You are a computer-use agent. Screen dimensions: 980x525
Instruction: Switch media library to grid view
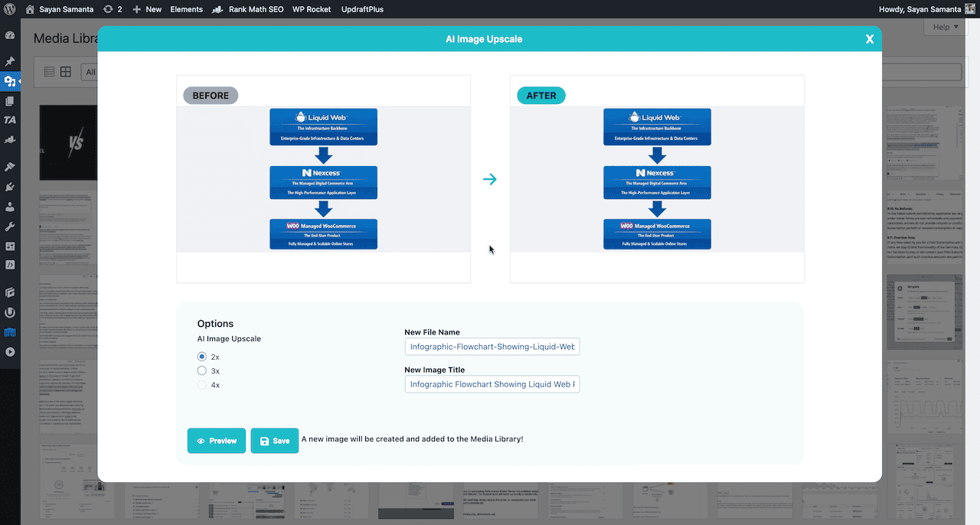click(66, 72)
